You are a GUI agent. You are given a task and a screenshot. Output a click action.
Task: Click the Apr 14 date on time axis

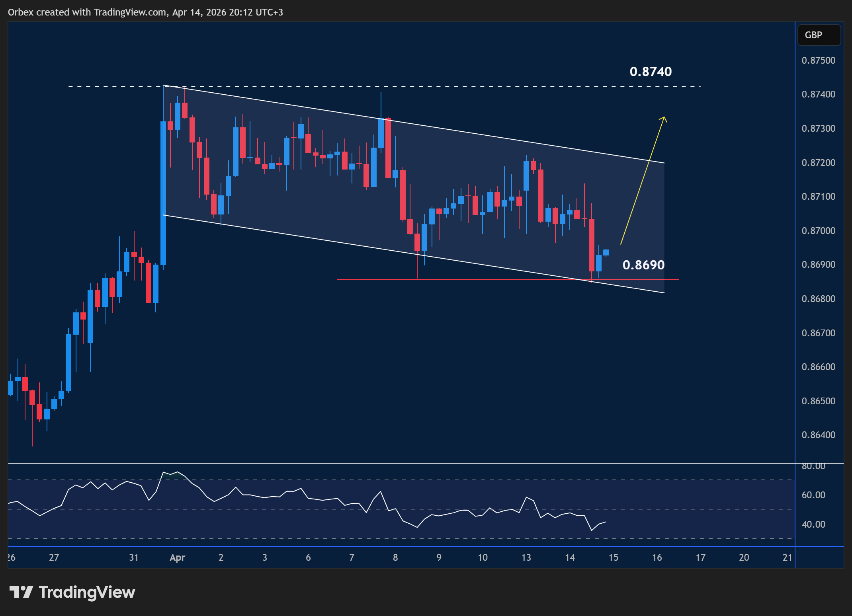pos(570,558)
